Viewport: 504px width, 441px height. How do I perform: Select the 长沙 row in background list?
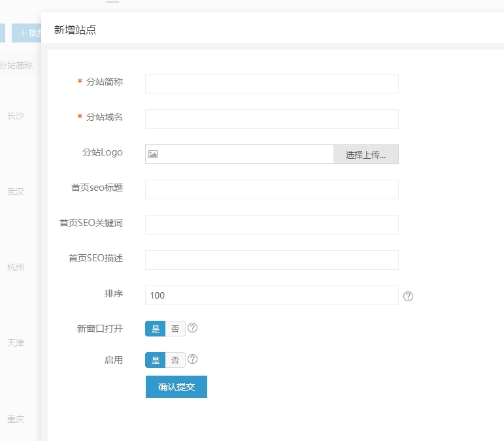pyautogui.click(x=16, y=116)
